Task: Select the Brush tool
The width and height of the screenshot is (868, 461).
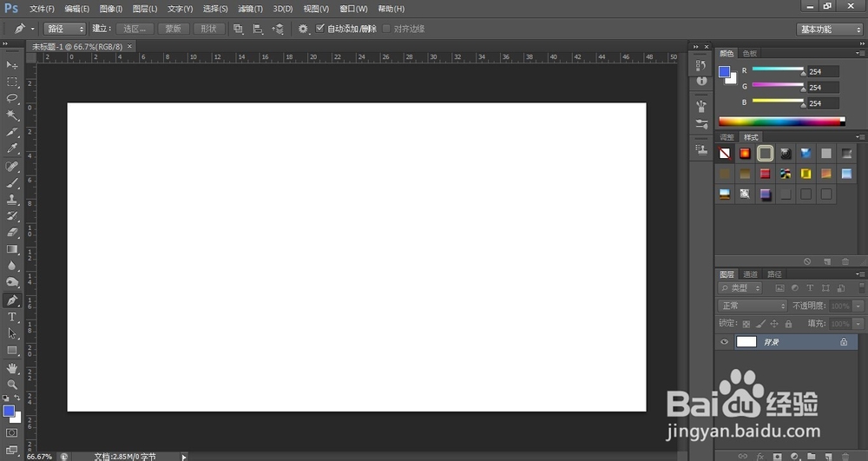Action: click(x=11, y=182)
